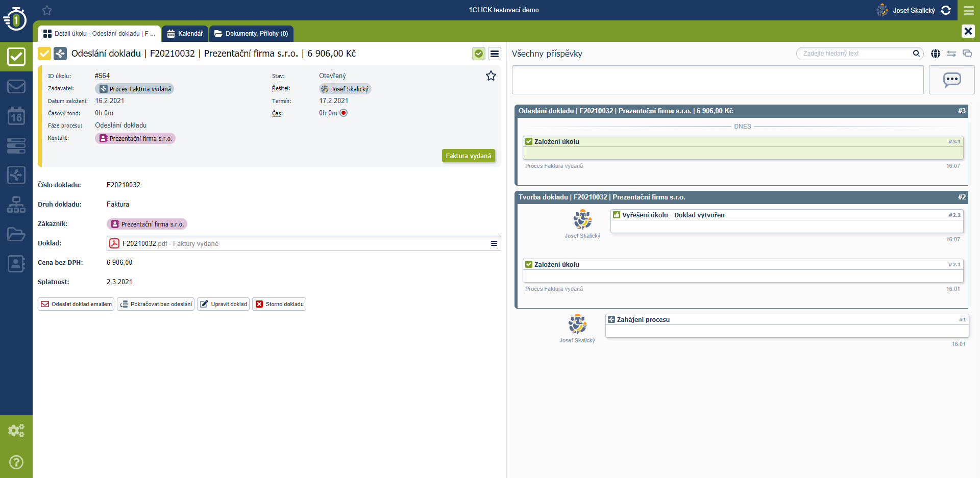The width and height of the screenshot is (980, 478).
Task: Switch to the Kalendář tab
Action: (185, 34)
